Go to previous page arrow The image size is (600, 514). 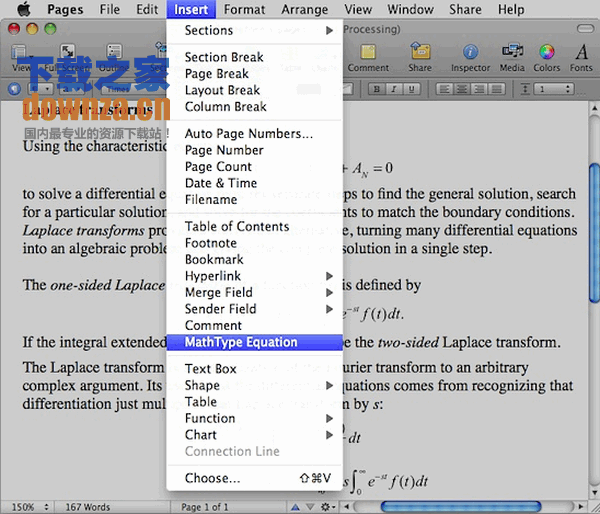[x=295, y=507]
